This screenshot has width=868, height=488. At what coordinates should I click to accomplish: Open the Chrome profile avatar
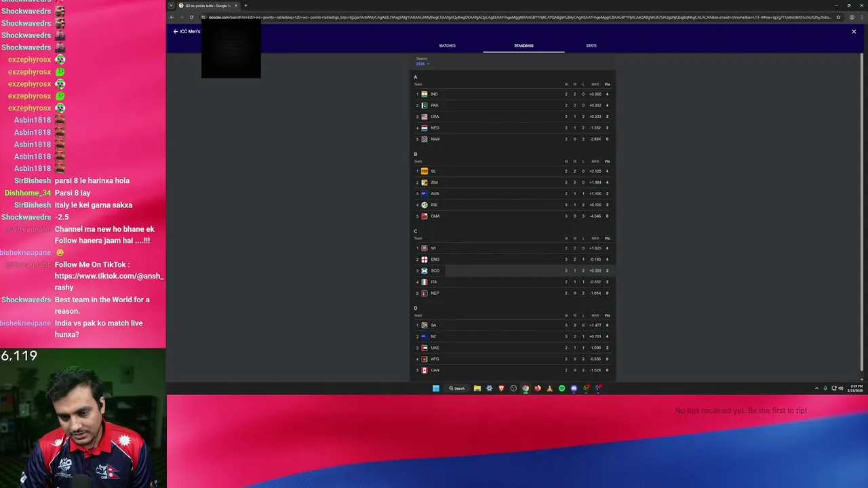coord(852,17)
